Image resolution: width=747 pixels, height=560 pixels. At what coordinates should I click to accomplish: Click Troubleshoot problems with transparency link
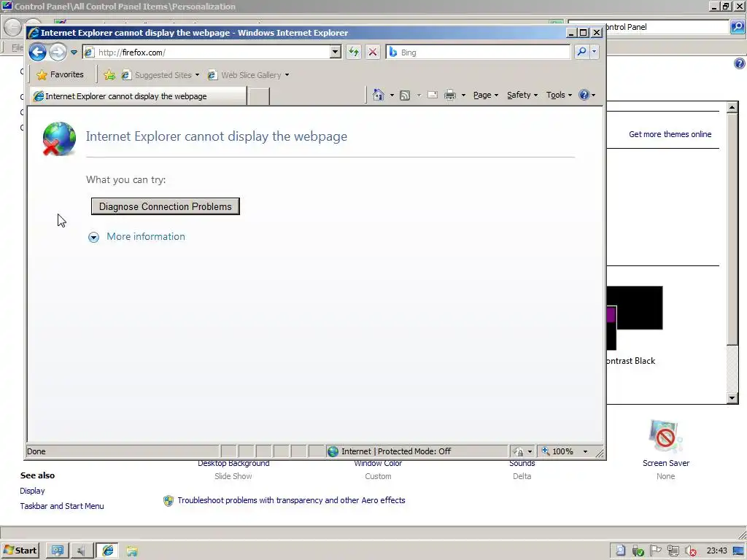tap(291, 500)
